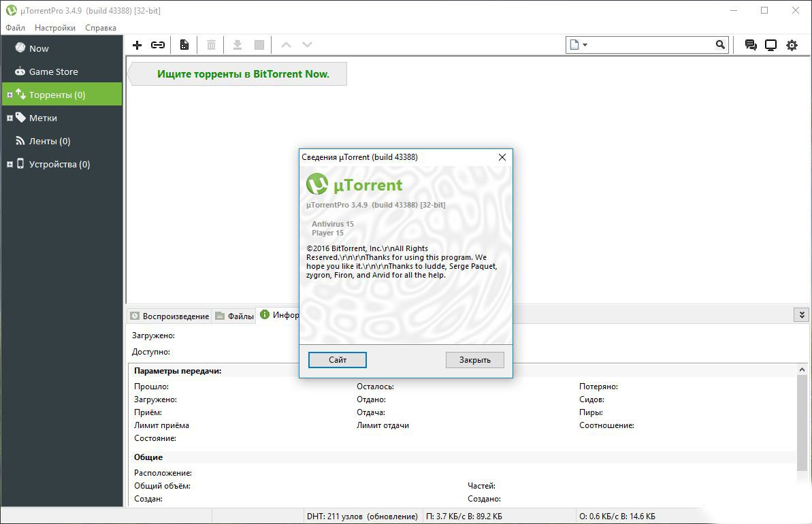
Task: Click the Сайт button in dialog
Action: click(337, 360)
